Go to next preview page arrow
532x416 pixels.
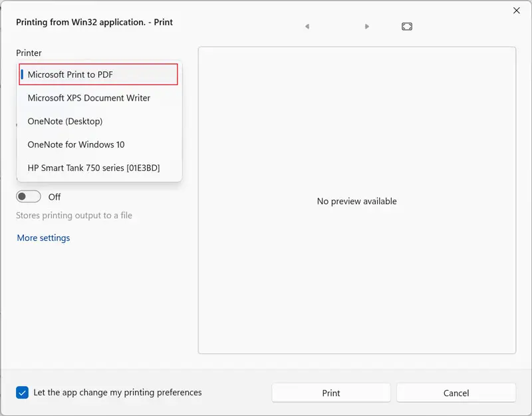(x=367, y=27)
